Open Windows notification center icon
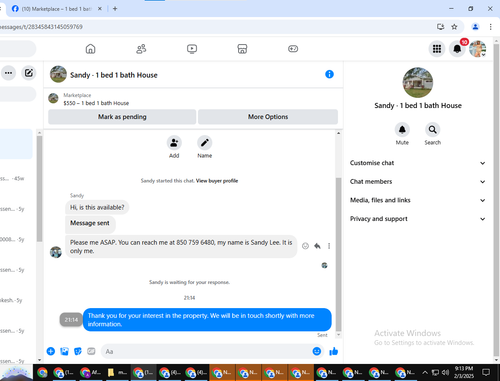Image resolution: width=500 pixels, height=381 pixels. [486, 372]
